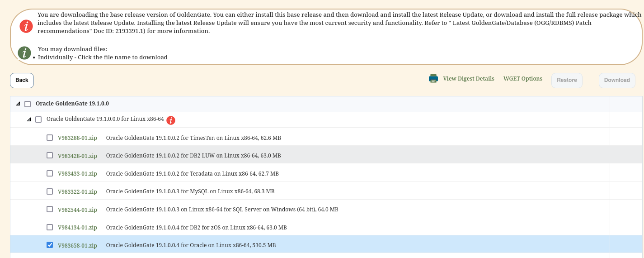Select the V984134-01.zip DB2 for zOS checkbox
Viewport: 644px width, 258px height.
point(50,227)
